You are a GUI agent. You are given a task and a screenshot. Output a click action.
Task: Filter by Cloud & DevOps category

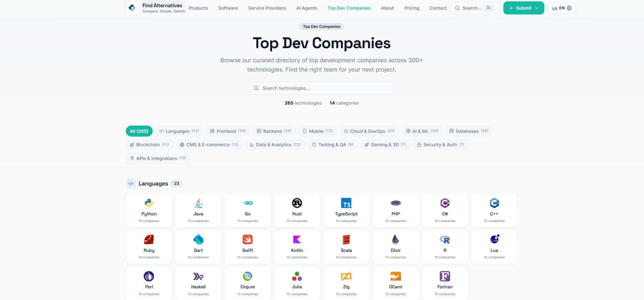click(x=369, y=131)
